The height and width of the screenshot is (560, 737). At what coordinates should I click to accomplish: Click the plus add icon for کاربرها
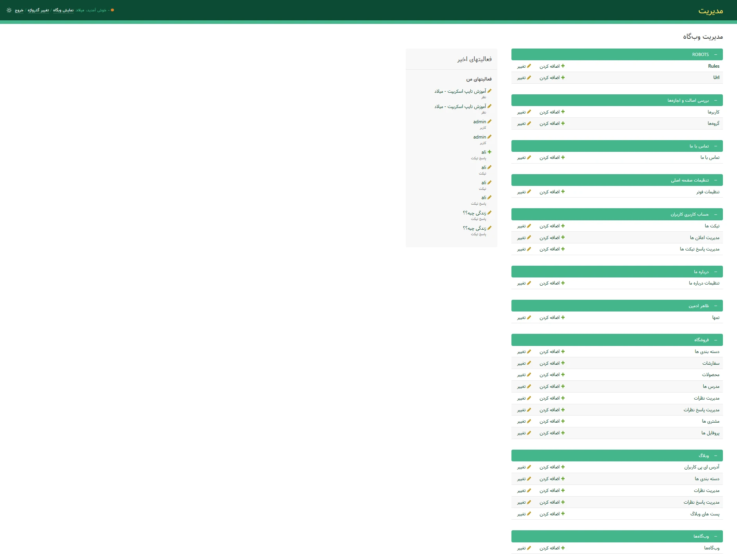(x=563, y=112)
